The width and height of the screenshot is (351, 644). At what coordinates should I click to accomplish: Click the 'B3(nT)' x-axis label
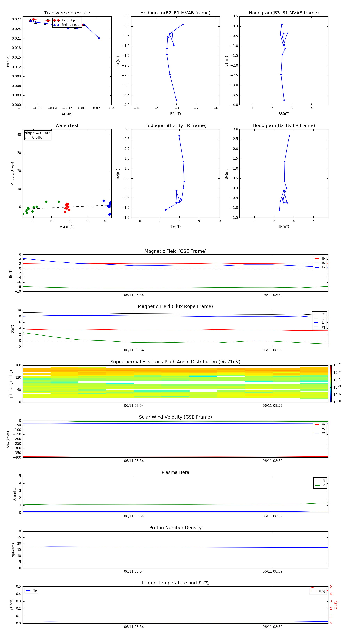(x=284, y=114)
